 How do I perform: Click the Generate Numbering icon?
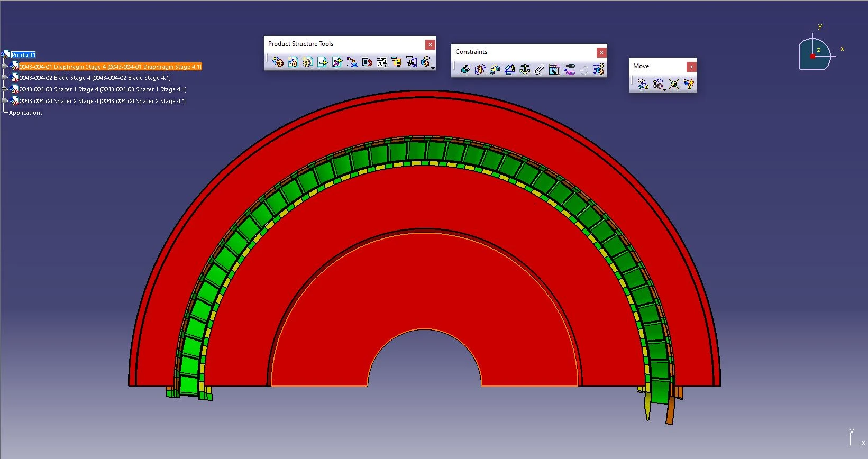382,62
